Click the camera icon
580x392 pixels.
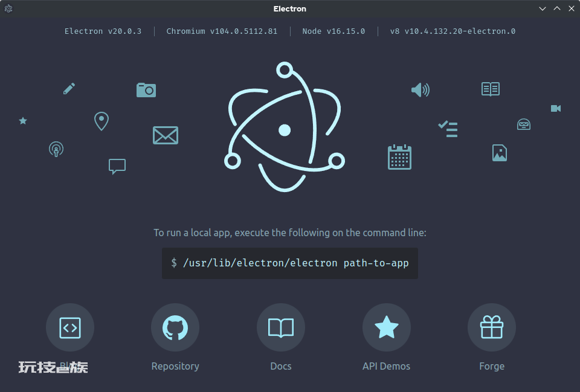coord(146,90)
